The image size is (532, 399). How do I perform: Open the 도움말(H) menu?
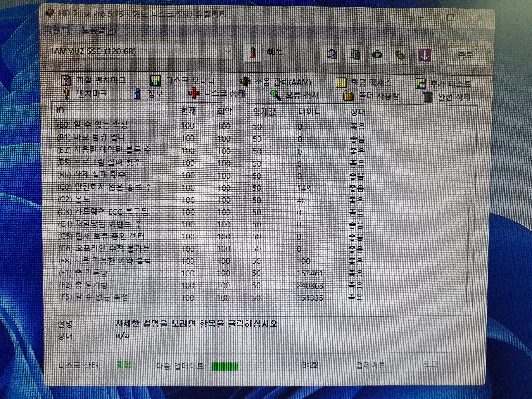tap(99, 31)
